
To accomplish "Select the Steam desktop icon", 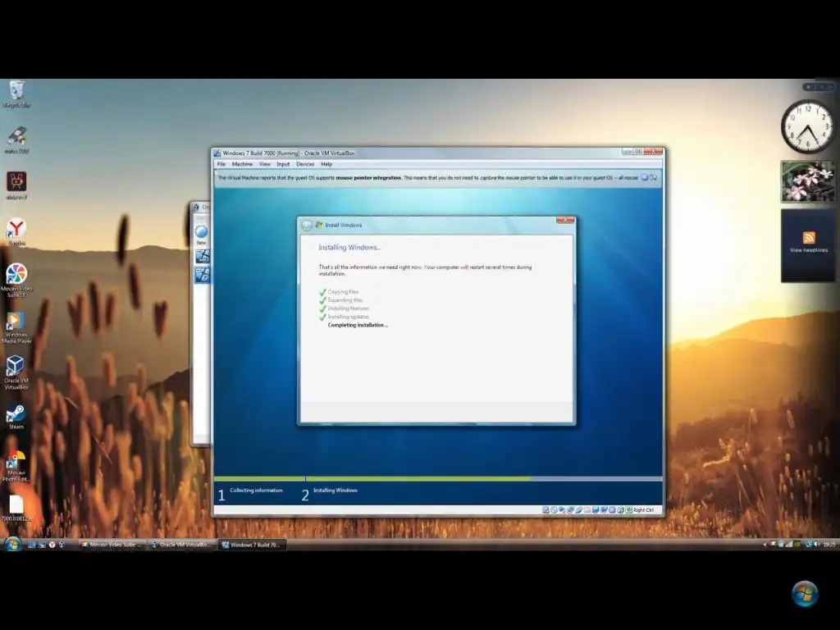I will (16, 417).
